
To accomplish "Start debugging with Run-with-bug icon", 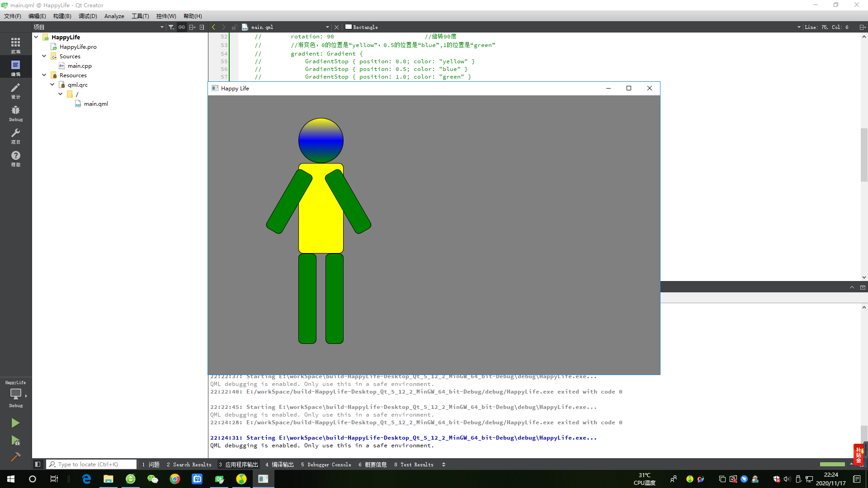I will click(15, 440).
